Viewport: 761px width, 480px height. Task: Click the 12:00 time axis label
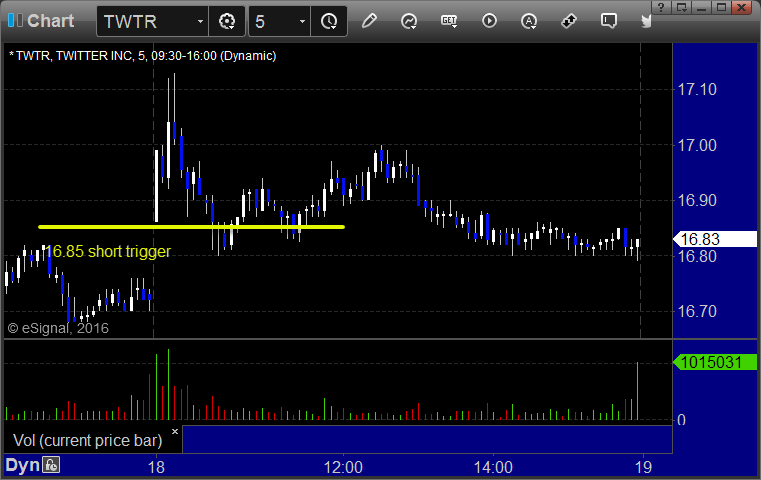tap(343, 467)
